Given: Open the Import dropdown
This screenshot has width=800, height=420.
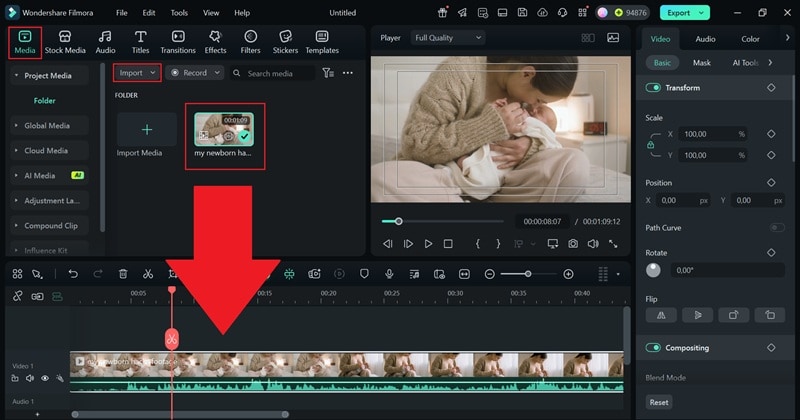Looking at the screenshot, I should (x=137, y=73).
